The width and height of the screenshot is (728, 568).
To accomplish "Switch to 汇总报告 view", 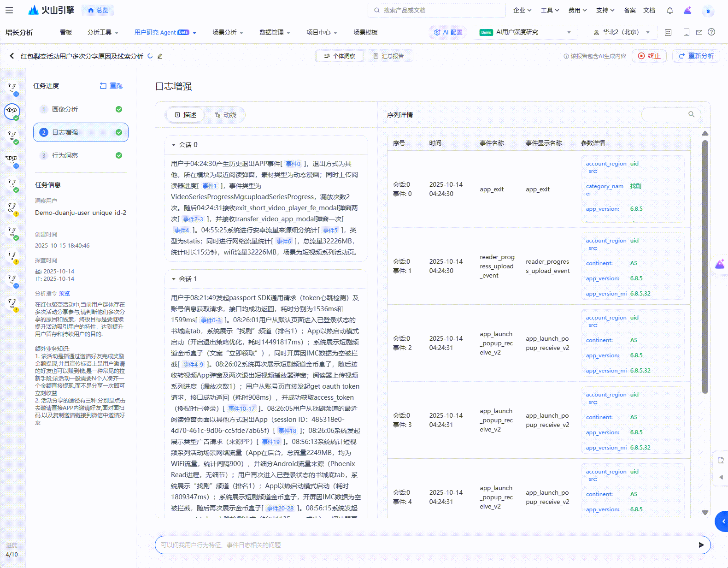I will pos(388,56).
